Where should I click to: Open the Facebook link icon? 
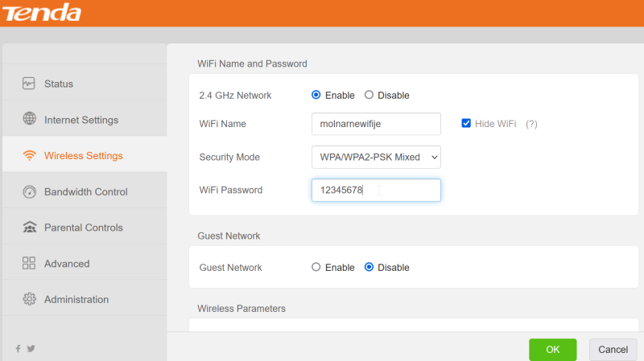[18, 349]
